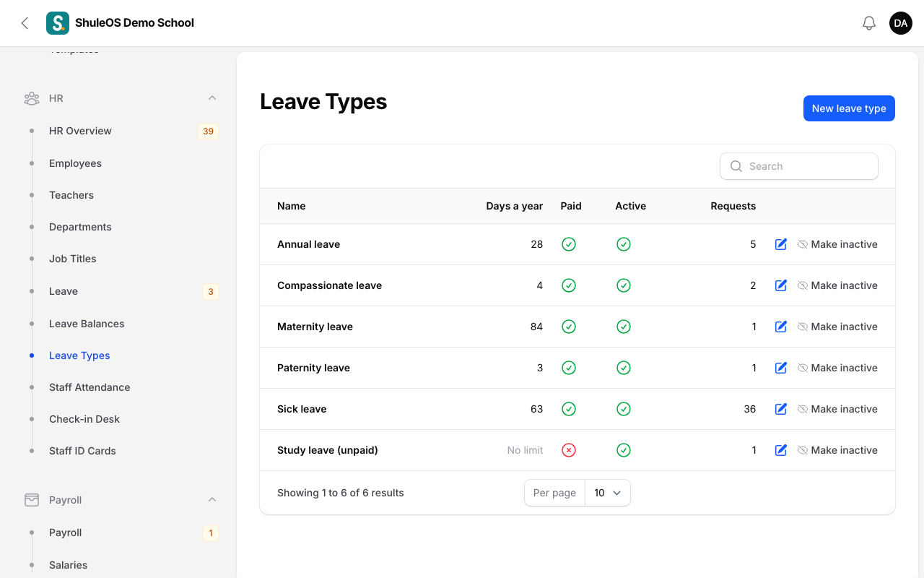Open Teachers in the sidebar
This screenshot has width=924, height=578.
[121, 195]
